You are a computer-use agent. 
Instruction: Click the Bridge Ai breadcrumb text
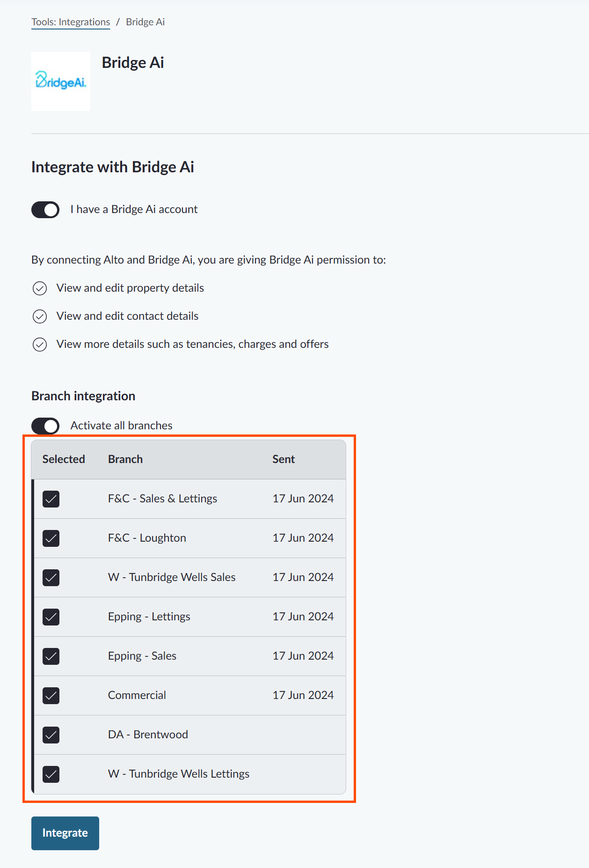coord(145,22)
